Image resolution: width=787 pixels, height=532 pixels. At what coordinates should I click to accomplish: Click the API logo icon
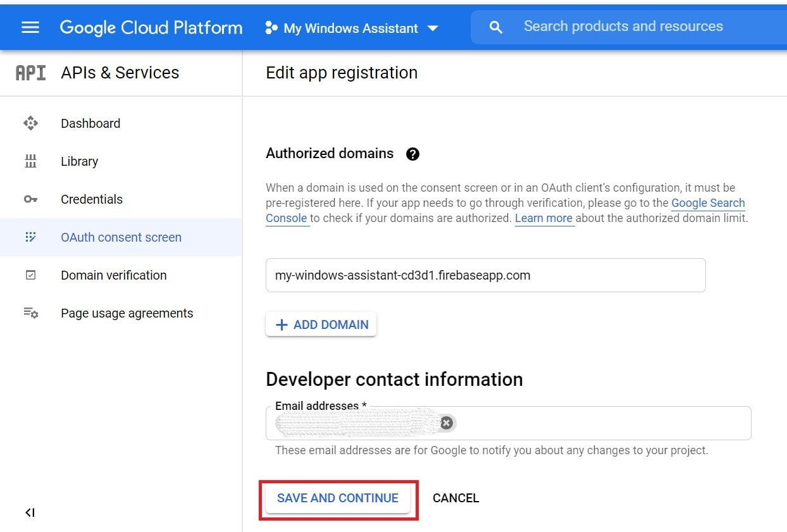[x=31, y=73]
